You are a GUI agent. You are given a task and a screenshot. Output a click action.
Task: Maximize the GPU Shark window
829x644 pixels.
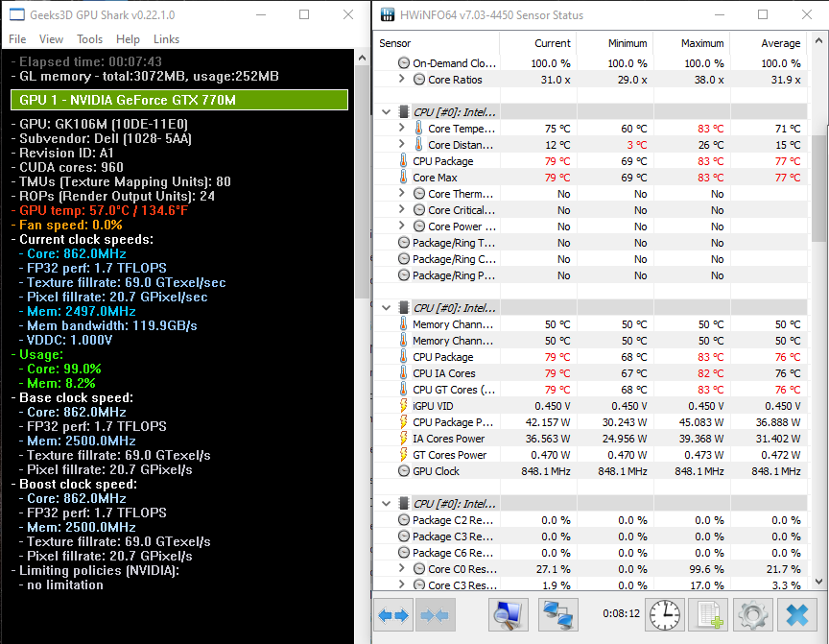(304, 14)
